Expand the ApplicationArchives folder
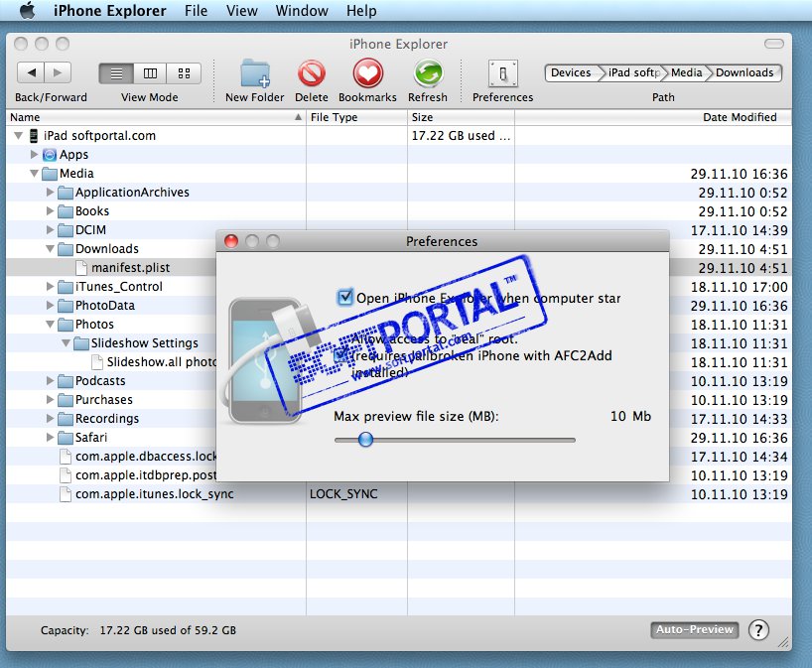 51,193
